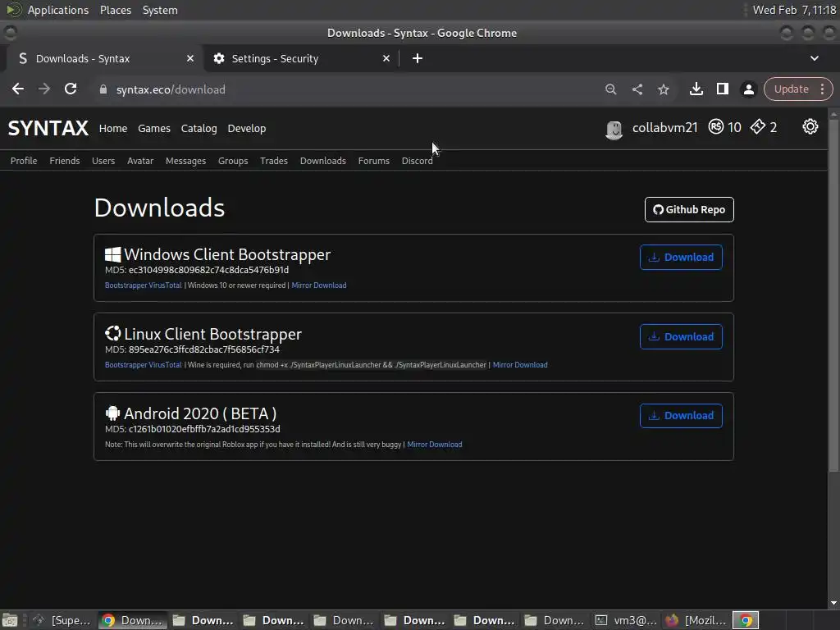Click the page vertical scrollbar
The image size is (840, 630).
833,294
